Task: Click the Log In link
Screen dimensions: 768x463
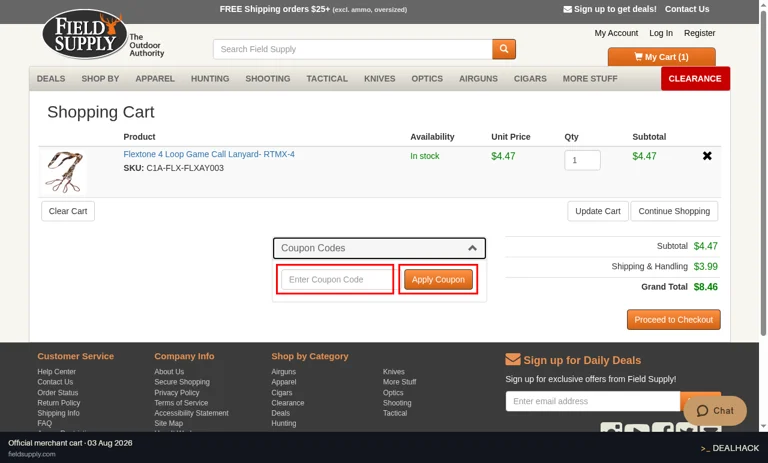Action: pos(661,33)
